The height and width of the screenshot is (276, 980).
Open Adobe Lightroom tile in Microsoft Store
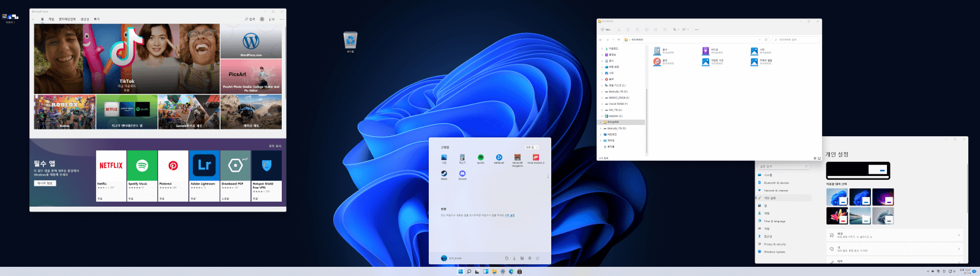(205, 176)
